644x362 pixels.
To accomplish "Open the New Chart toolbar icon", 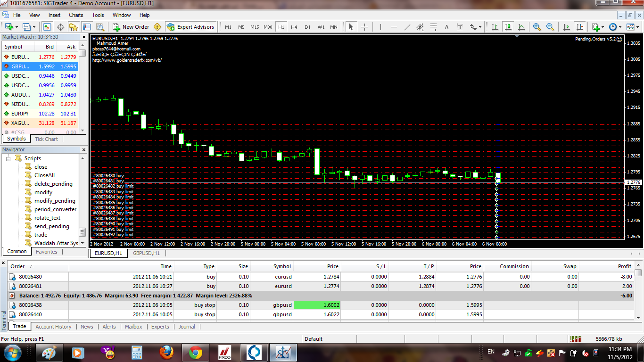I will (x=11, y=27).
